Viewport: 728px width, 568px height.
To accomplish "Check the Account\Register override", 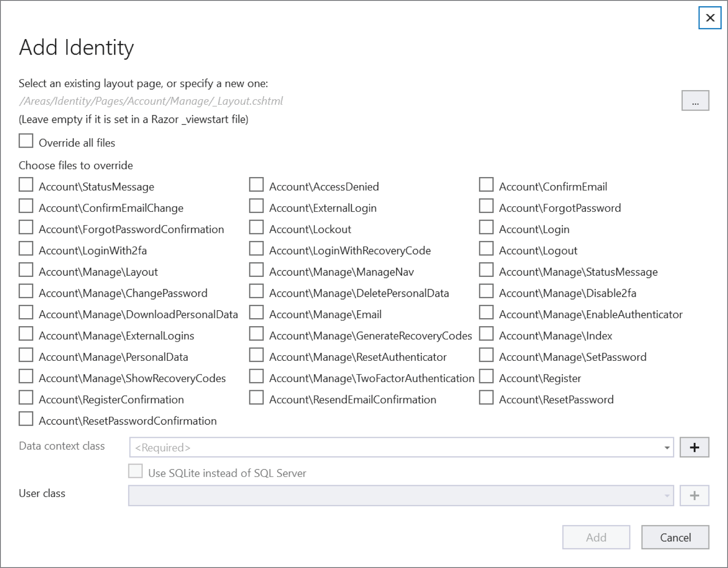I will [x=486, y=376].
